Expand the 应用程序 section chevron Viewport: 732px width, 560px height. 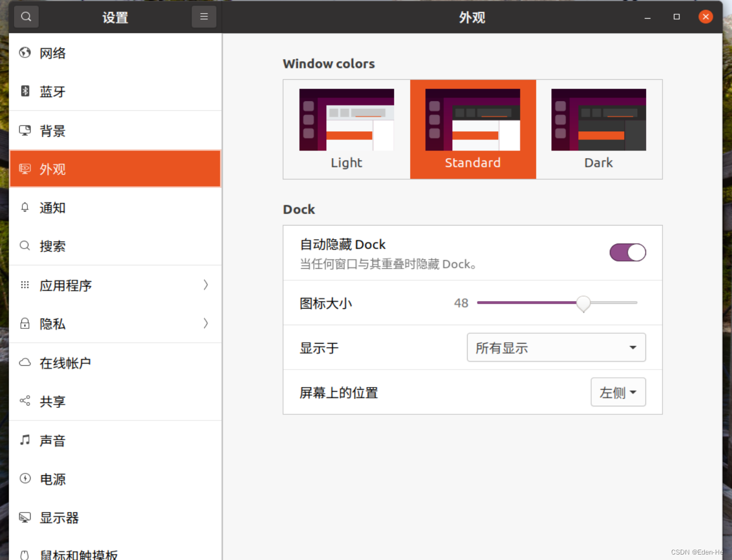205,285
